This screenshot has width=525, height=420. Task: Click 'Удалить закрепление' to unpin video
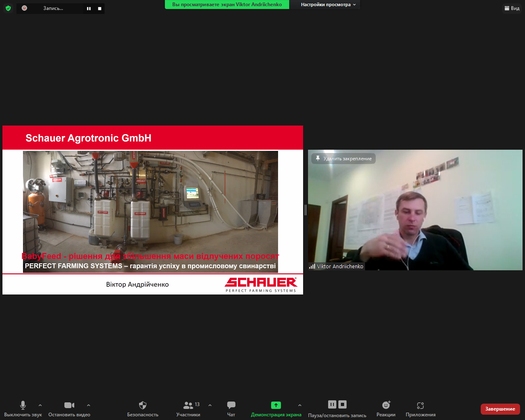pyautogui.click(x=343, y=159)
